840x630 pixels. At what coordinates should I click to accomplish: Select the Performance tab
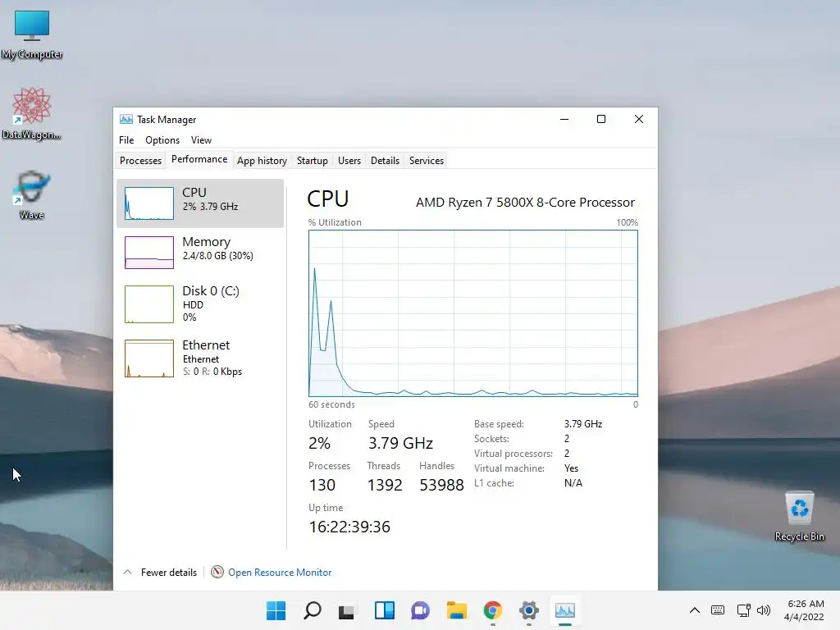pyautogui.click(x=199, y=159)
